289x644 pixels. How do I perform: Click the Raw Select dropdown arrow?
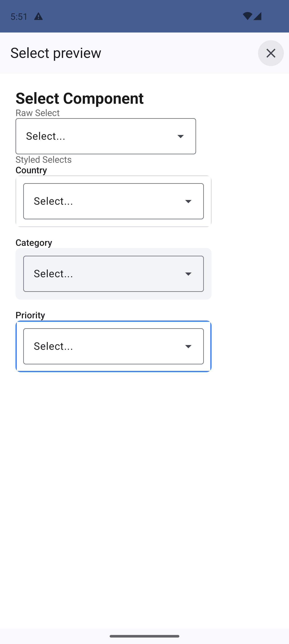[x=180, y=136]
